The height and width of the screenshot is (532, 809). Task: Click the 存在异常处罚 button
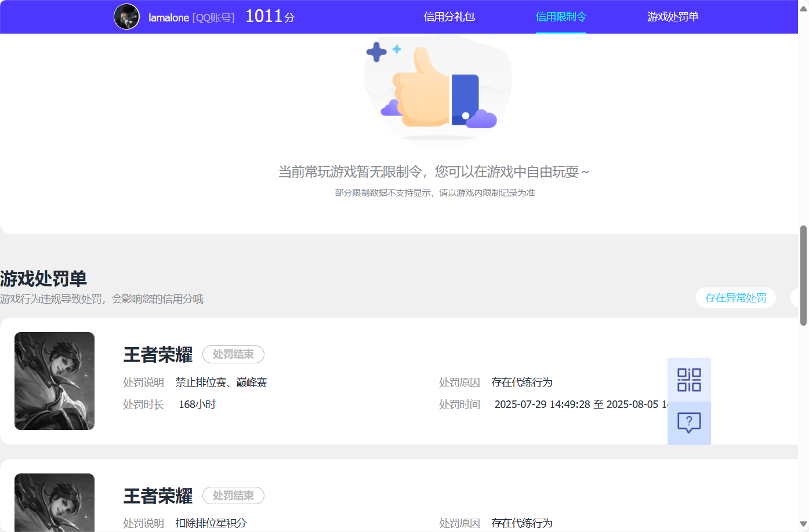click(736, 298)
